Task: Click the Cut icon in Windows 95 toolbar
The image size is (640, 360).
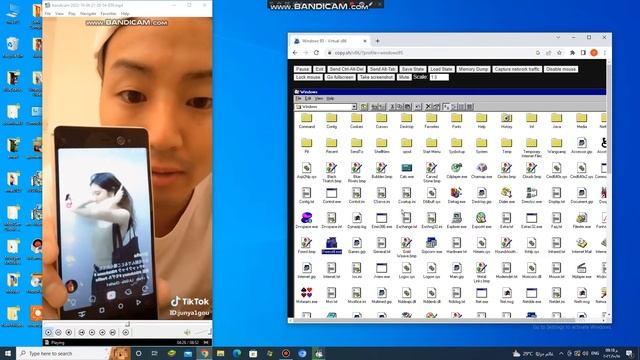Action: [x=392, y=107]
